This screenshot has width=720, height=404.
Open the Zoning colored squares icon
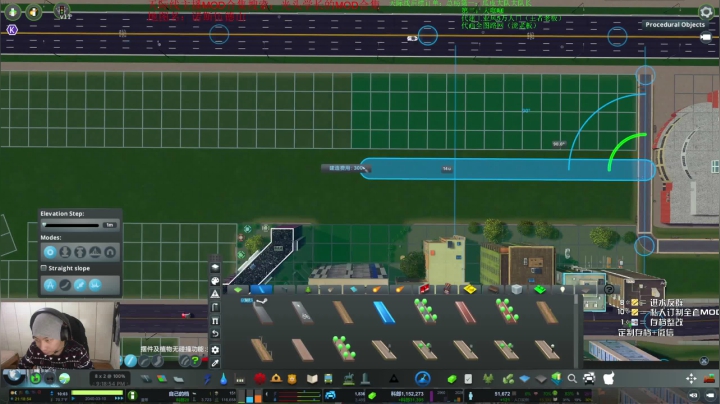click(162, 379)
